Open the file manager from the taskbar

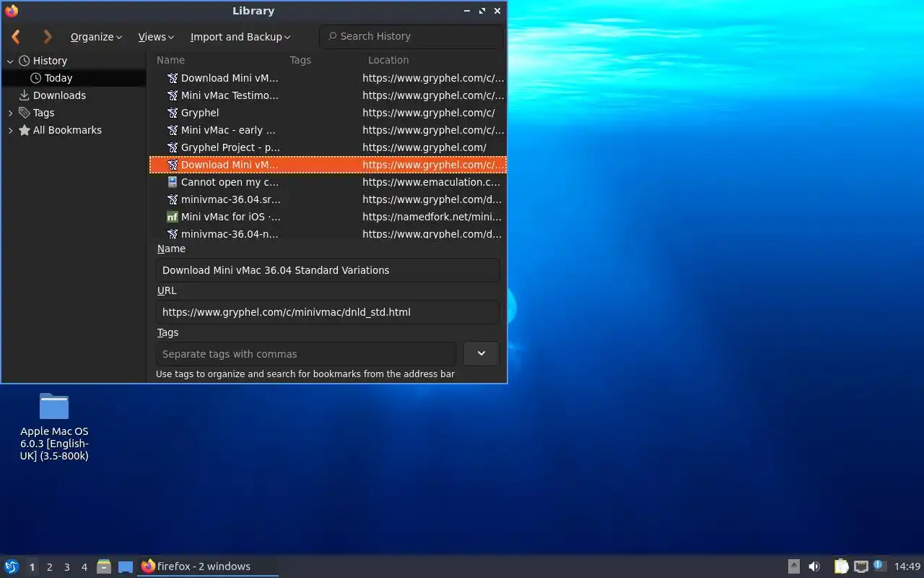[x=104, y=566]
